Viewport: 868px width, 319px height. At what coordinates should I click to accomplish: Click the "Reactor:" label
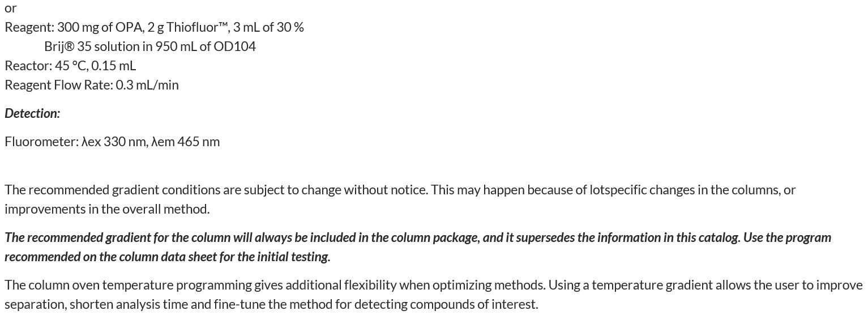(28, 66)
